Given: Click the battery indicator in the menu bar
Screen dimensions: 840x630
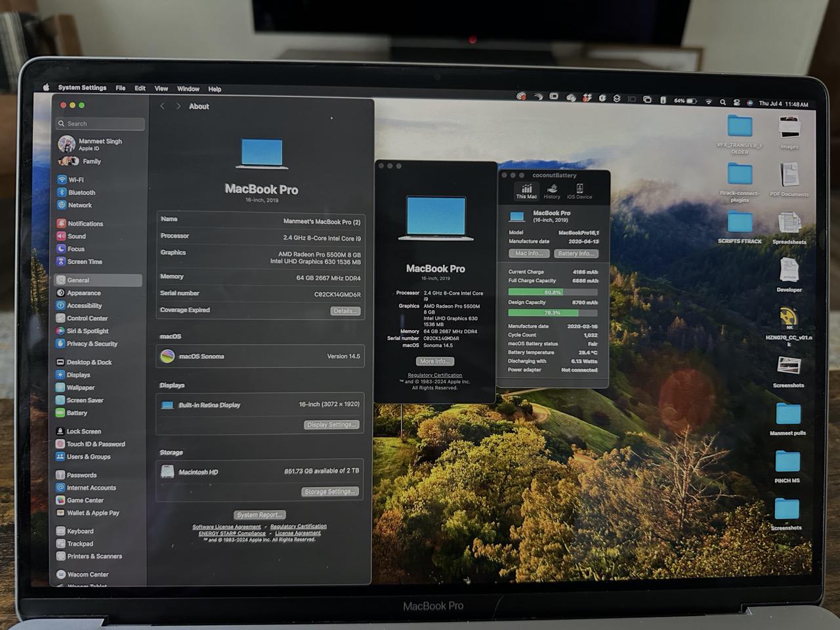Looking at the screenshot, I should (x=686, y=101).
